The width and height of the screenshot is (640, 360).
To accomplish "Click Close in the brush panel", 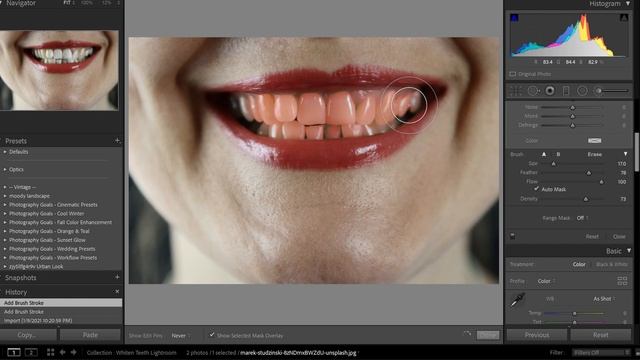I will click(619, 236).
